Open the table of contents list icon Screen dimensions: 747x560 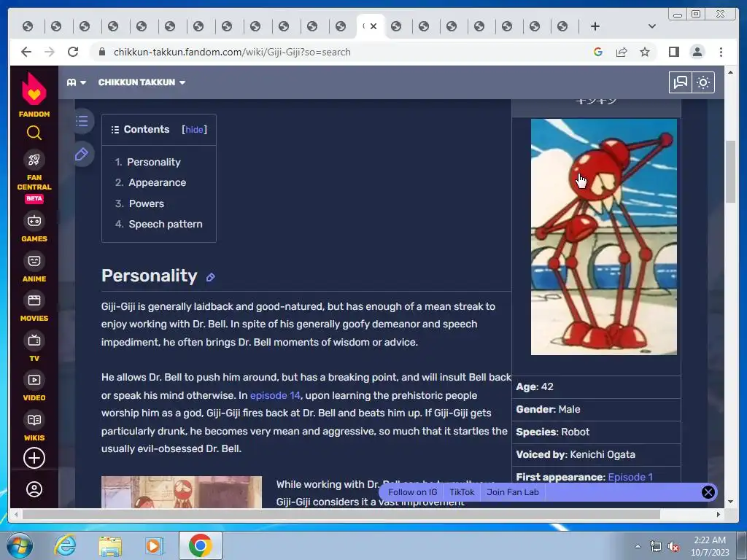[x=82, y=121]
